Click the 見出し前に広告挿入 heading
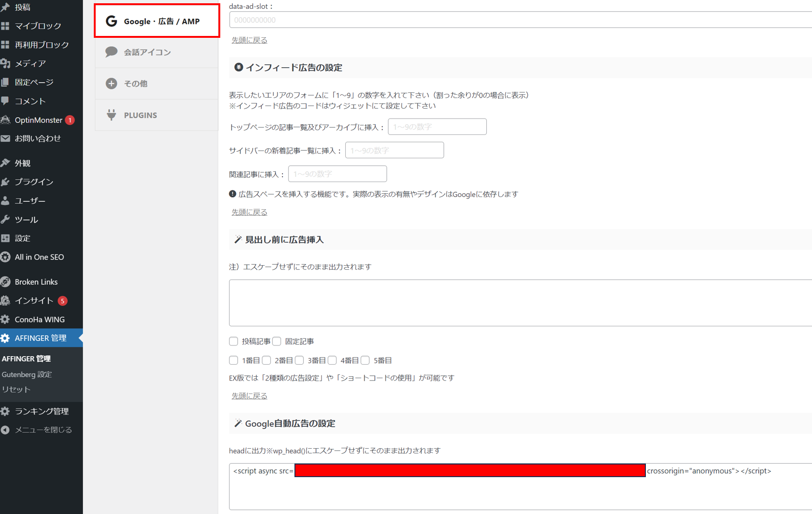This screenshot has width=812, height=514. pos(284,239)
